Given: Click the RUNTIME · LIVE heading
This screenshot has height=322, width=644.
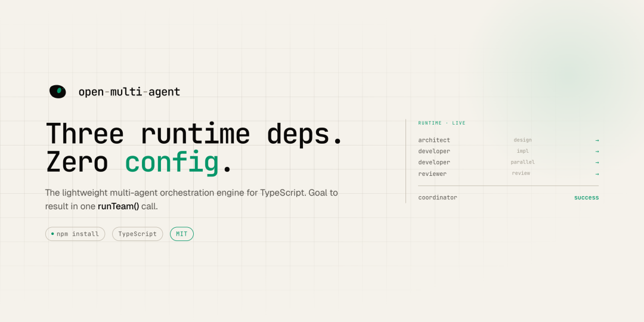Looking at the screenshot, I should coord(442,123).
